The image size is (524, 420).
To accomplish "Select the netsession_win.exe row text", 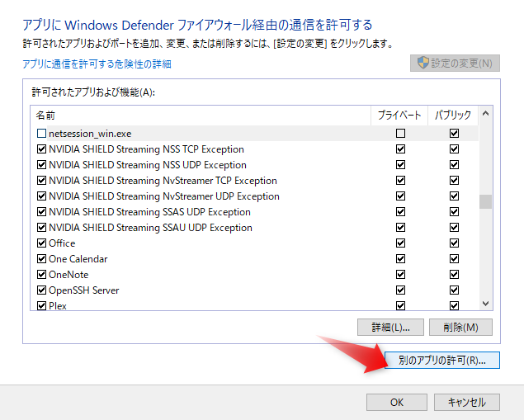I will [x=90, y=134].
